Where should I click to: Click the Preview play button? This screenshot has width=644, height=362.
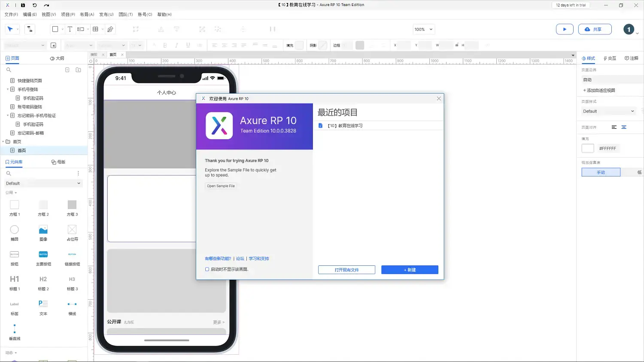[565, 29]
